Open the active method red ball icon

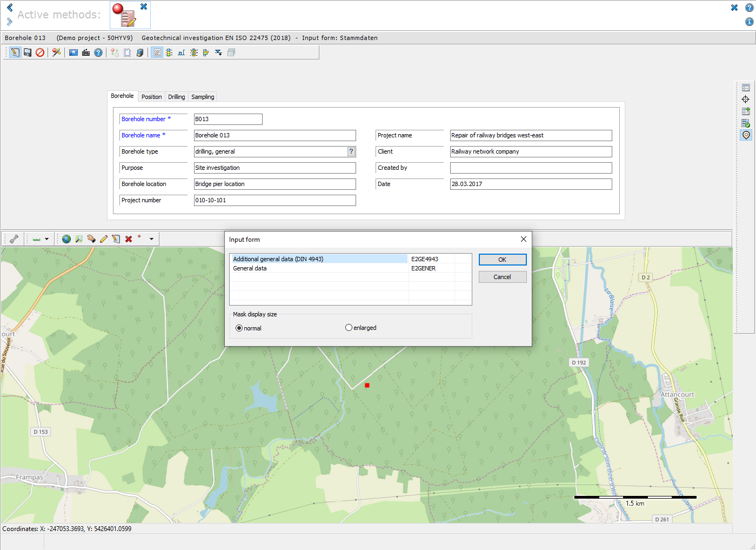pos(125,15)
